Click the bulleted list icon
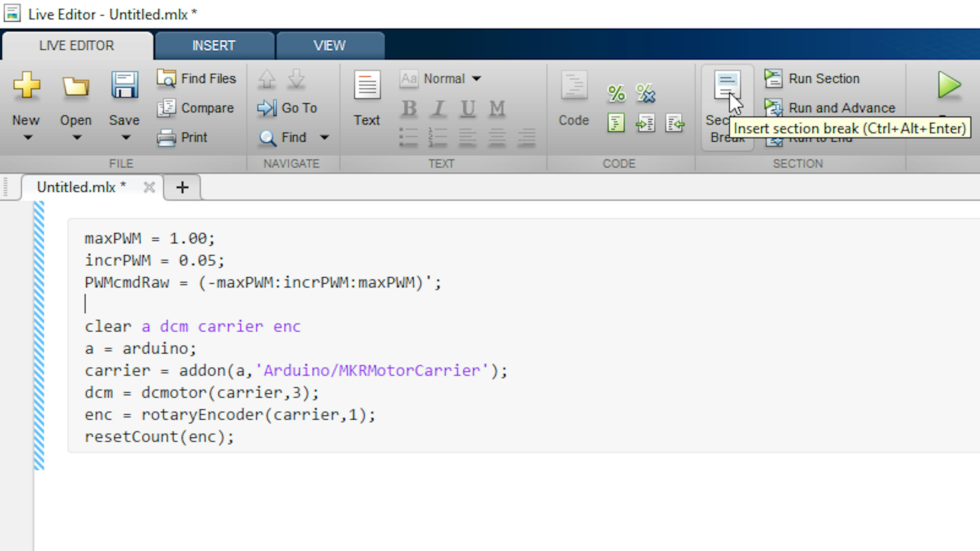The image size is (980, 551). (409, 137)
